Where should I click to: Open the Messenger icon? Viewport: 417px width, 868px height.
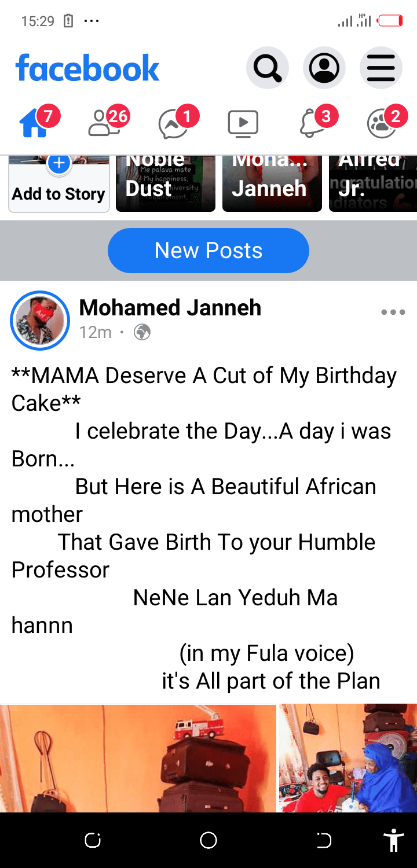pos(173,124)
